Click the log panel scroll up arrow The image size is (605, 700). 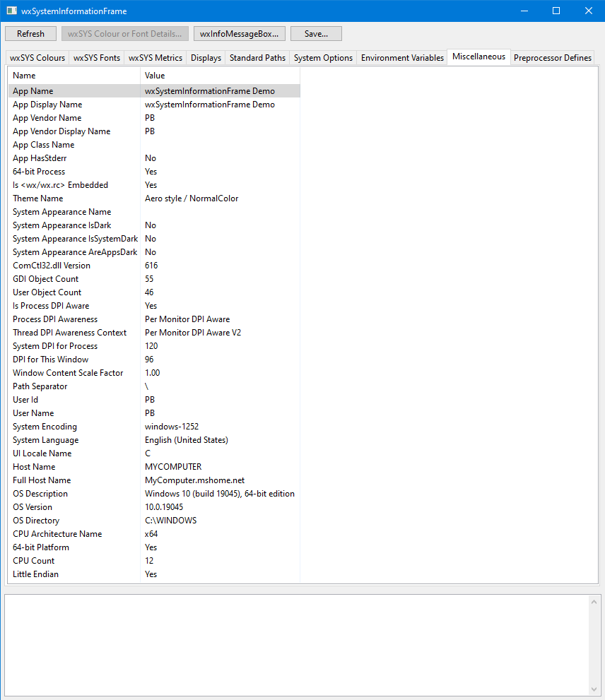coord(594,603)
